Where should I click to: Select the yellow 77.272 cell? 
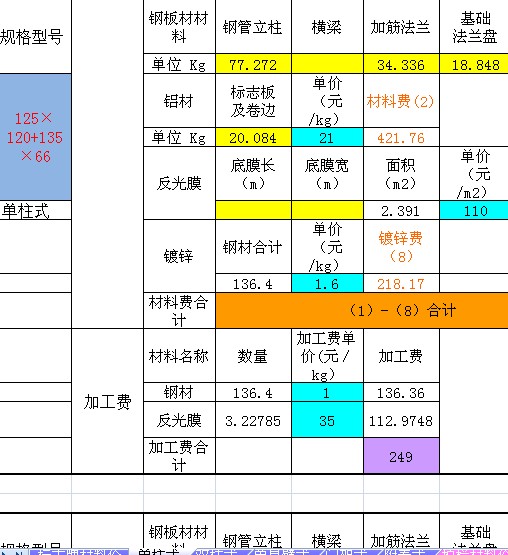click(253, 64)
